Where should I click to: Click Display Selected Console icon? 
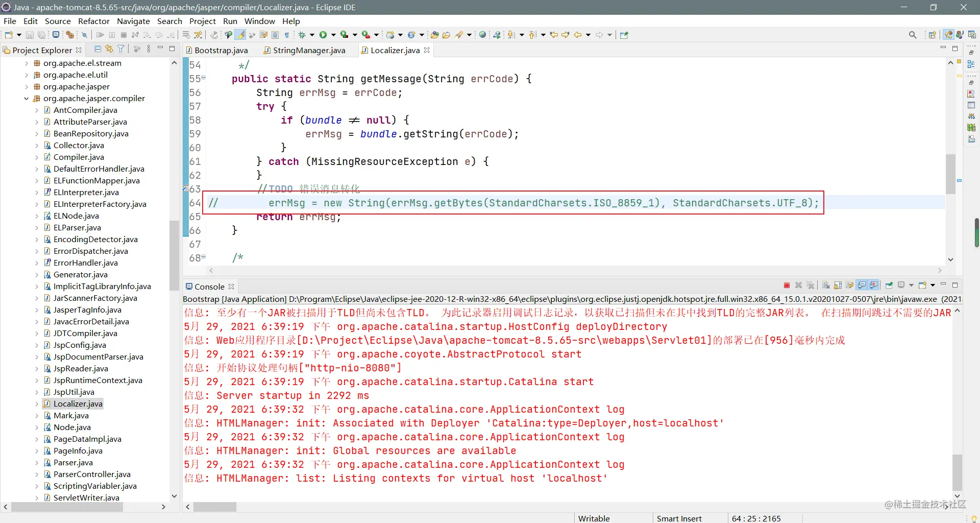(901, 285)
